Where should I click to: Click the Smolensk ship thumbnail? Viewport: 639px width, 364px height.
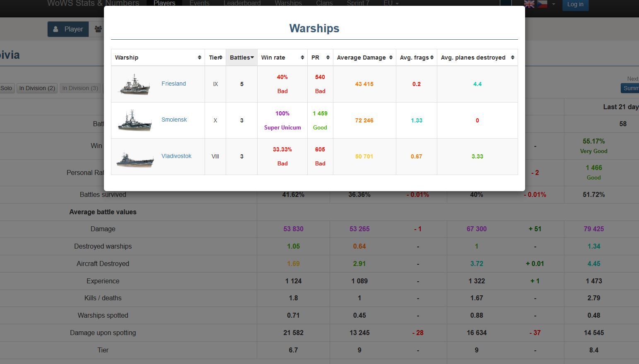(x=135, y=120)
